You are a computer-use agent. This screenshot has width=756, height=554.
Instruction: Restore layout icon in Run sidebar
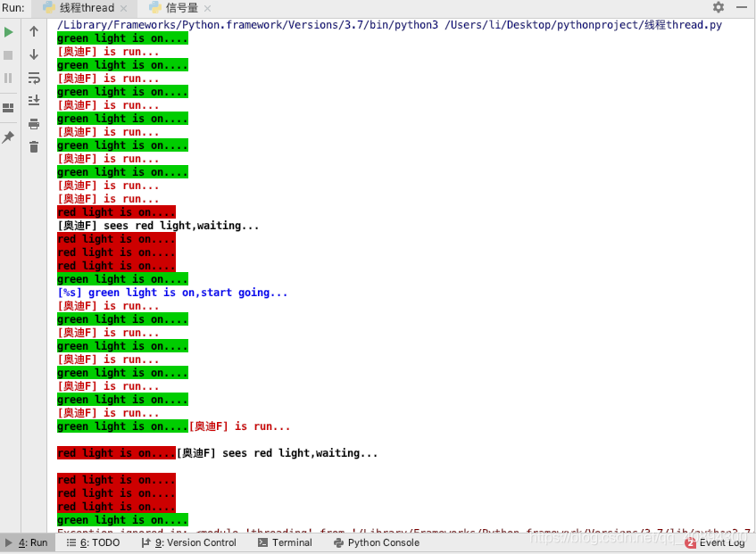tap(8, 107)
